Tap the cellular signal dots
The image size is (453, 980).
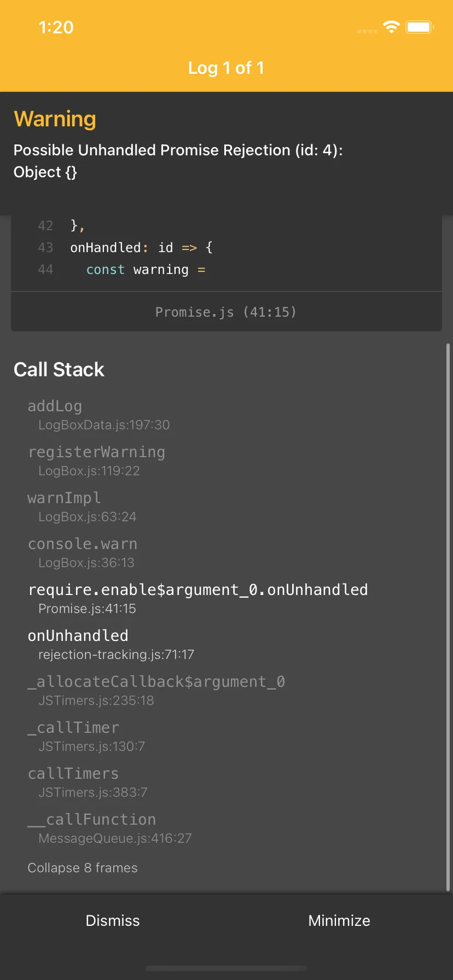tap(367, 31)
